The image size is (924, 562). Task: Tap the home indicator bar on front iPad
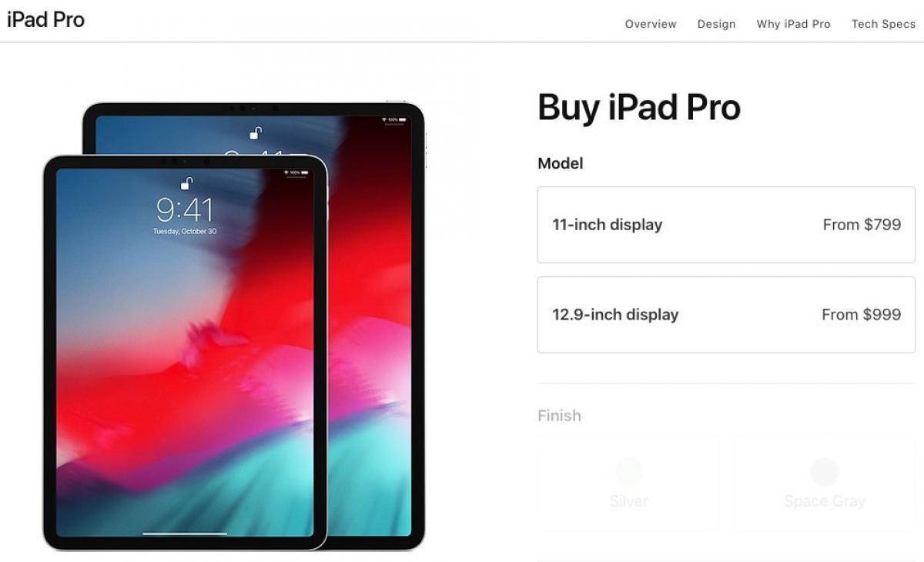[x=186, y=533]
